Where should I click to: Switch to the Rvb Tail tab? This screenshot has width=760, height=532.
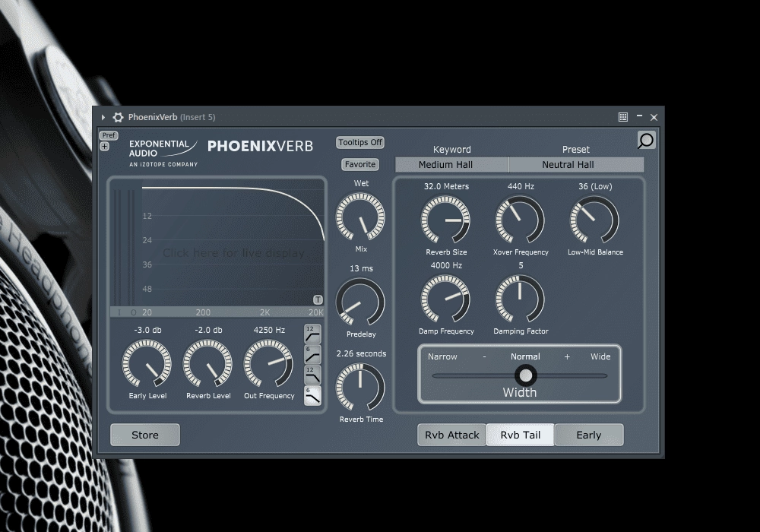click(x=520, y=435)
